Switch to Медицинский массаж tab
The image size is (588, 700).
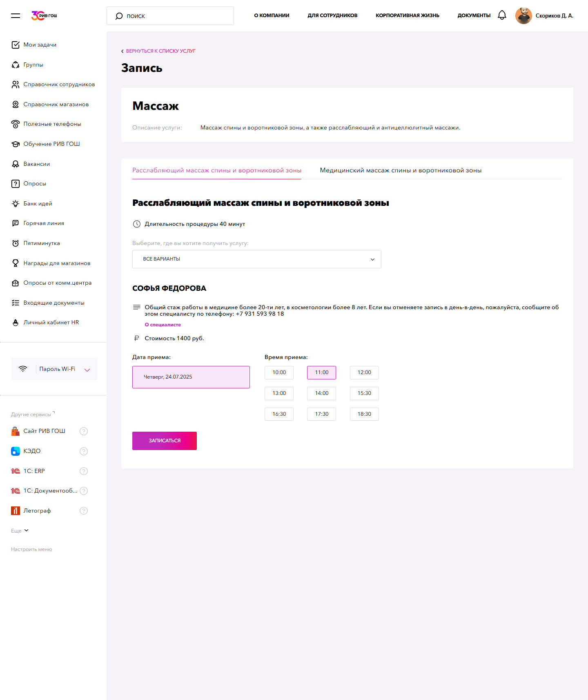tap(401, 170)
